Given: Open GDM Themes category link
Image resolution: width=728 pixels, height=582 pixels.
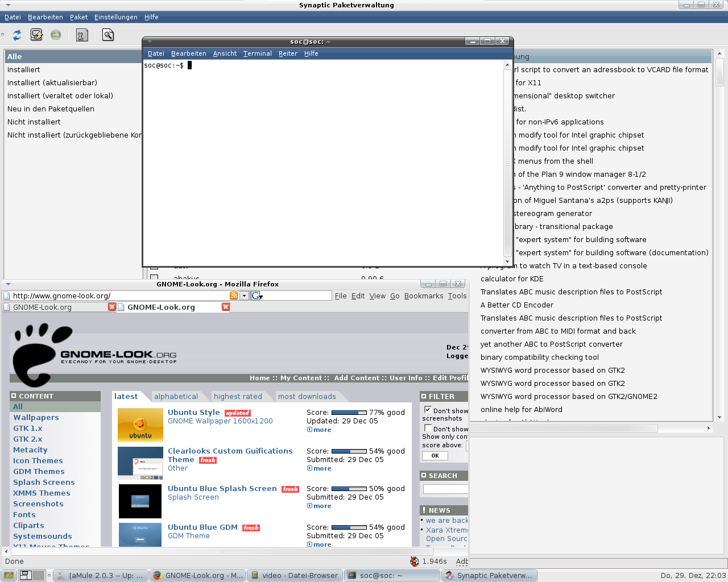Looking at the screenshot, I should [39, 471].
